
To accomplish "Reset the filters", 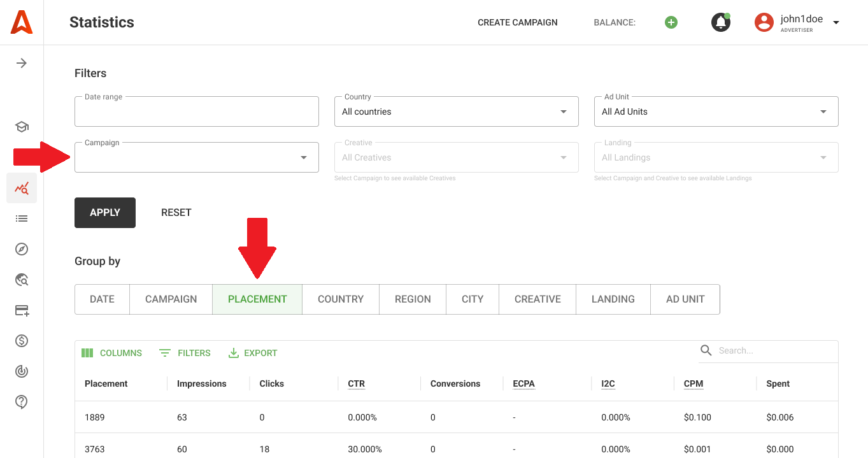I will 176,213.
